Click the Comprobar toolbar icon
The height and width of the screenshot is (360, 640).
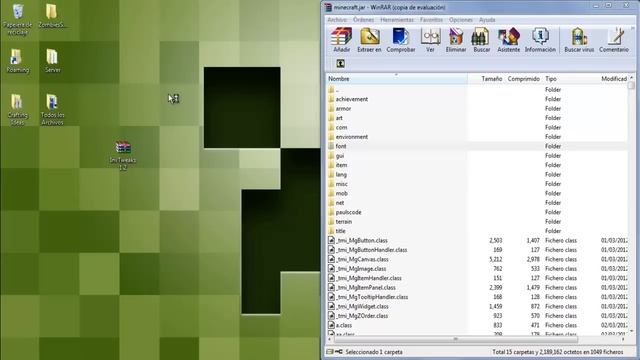pyautogui.click(x=401, y=40)
